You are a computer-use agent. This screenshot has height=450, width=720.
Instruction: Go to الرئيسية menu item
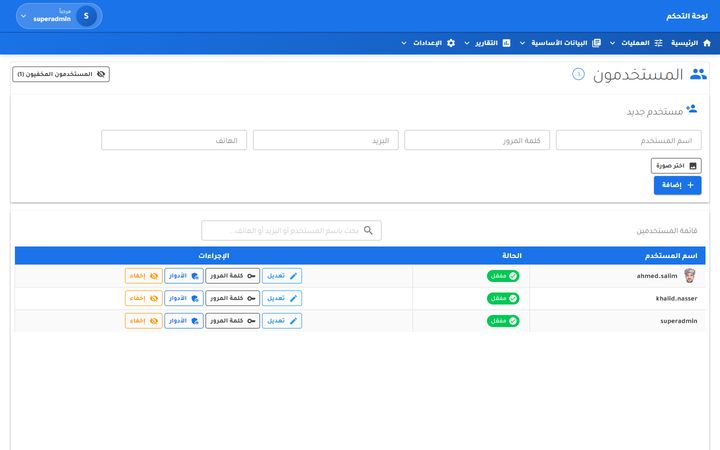(x=684, y=43)
